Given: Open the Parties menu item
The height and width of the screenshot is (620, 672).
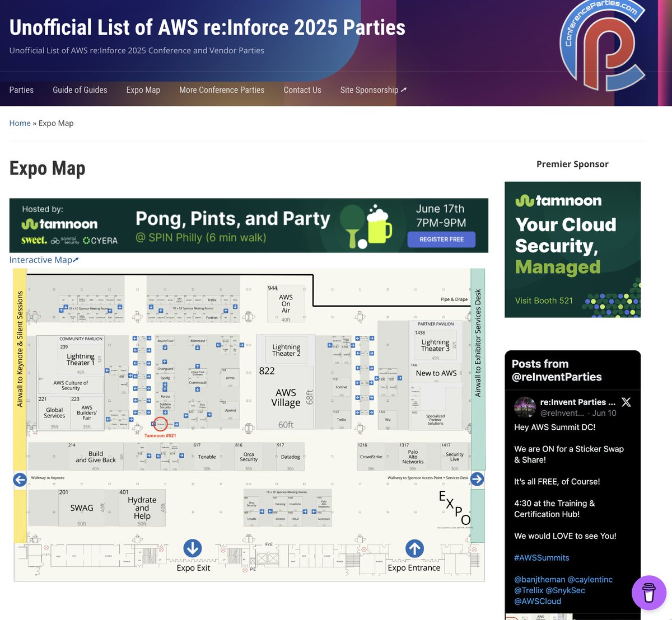Looking at the screenshot, I should tap(21, 90).
